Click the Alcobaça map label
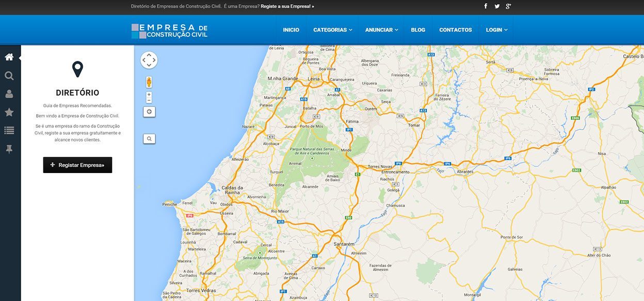The image size is (644, 301). pyautogui.click(x=271, y=144)
